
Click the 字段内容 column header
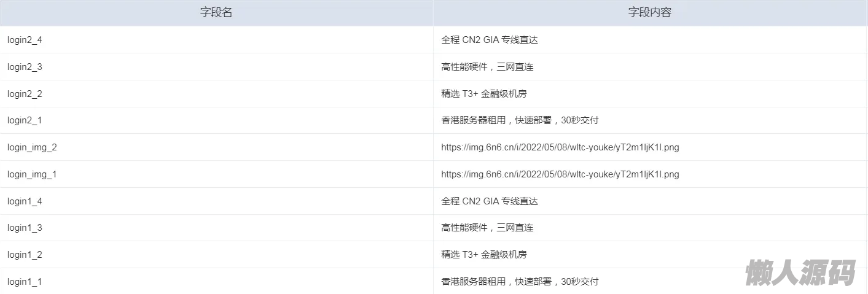[650, 12]
